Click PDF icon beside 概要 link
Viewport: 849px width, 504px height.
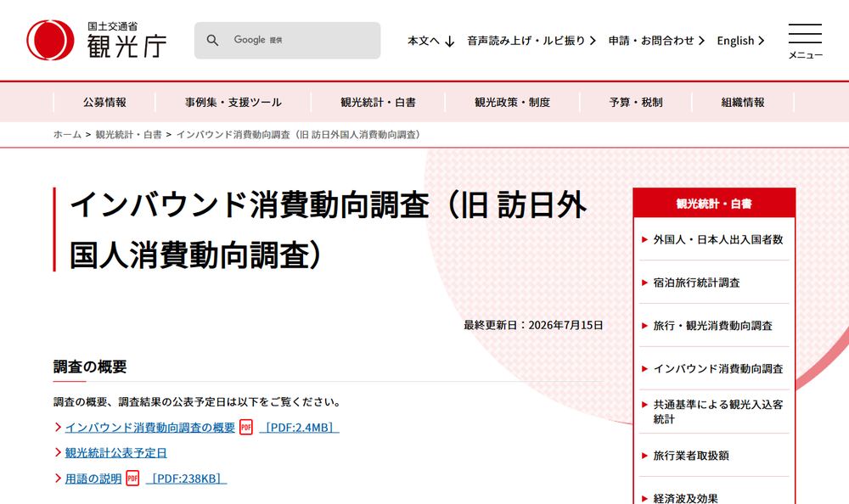pyautogui.click(x=246, y=427)
